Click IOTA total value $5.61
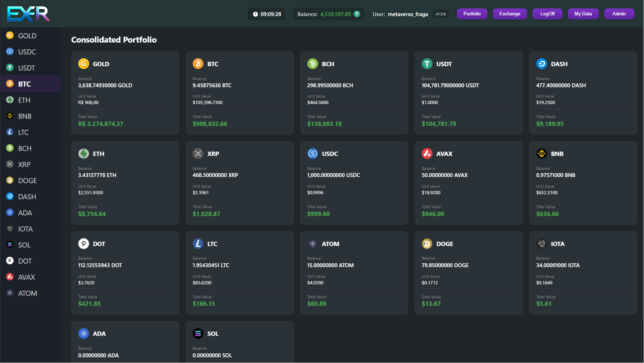 (x=544, y=304)
